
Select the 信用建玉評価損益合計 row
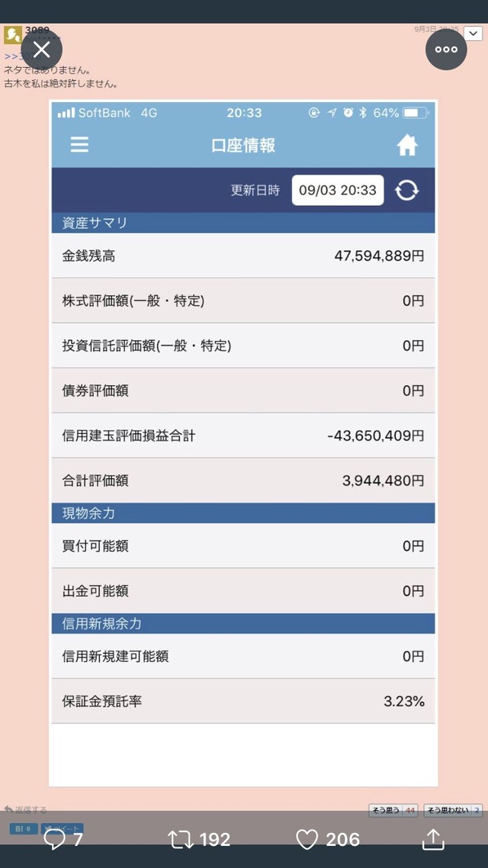tap(243, 436)
